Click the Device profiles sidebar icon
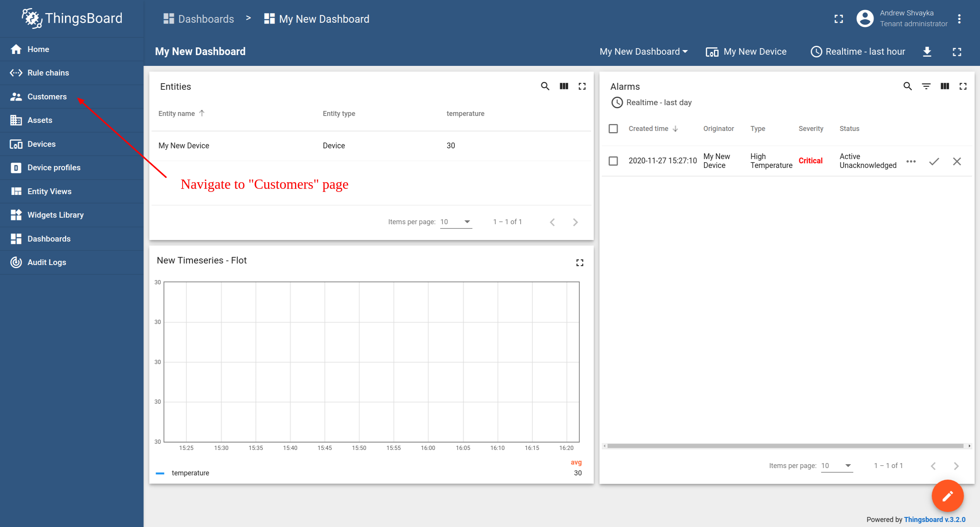Viewport: 980px width, 527px height. [15, 168]
